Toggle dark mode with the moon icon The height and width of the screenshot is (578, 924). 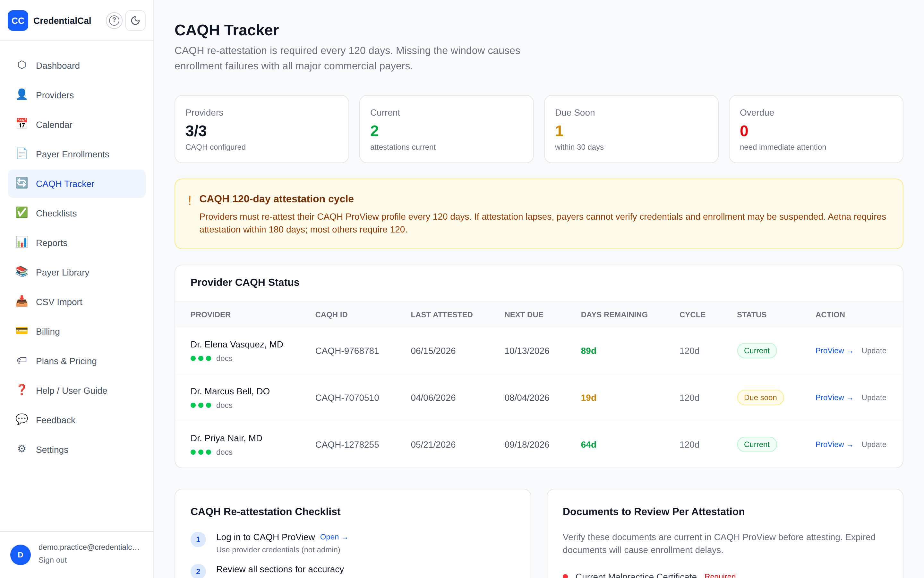pyautogui.click(x=135, y=21)
